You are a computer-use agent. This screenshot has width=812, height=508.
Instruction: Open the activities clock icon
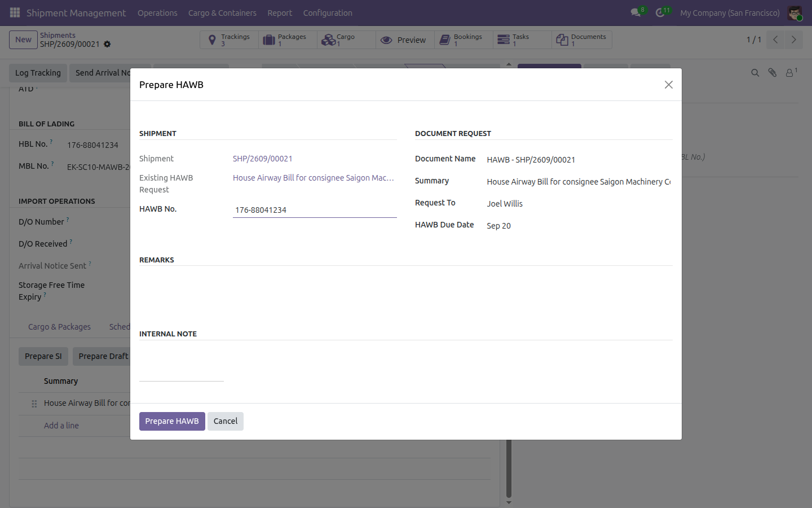(x=660, y=12)
